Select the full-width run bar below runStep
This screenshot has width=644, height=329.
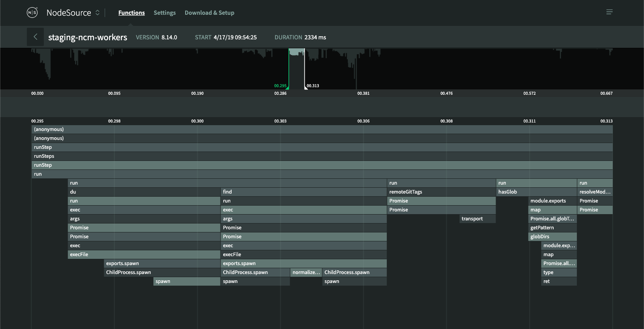pos(322,174)
